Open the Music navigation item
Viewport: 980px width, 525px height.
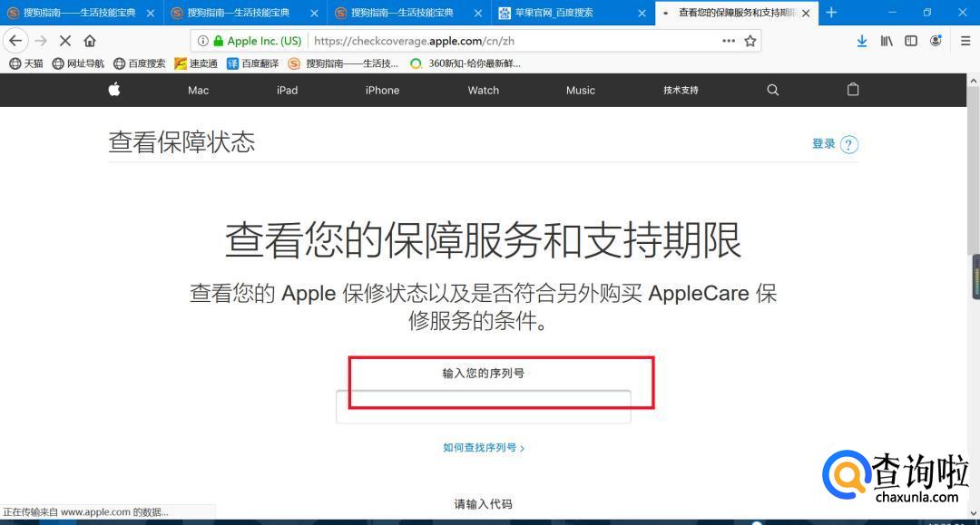click(x=581, y=90)
